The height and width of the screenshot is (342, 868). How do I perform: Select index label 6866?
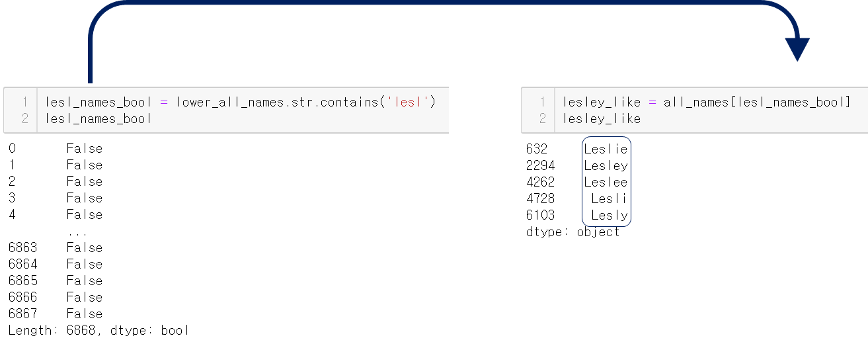[23, 297]
